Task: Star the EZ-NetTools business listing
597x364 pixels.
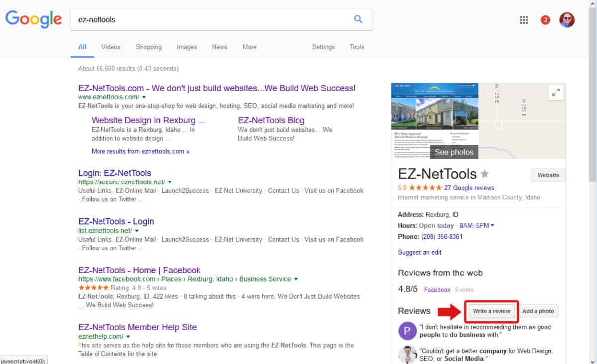Action: (x=485, y=174)
